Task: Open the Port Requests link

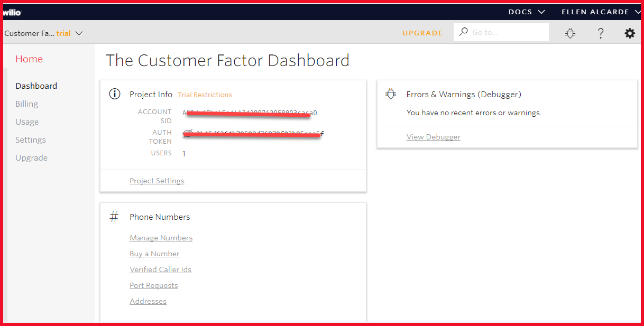Action: tap(154, 285)
